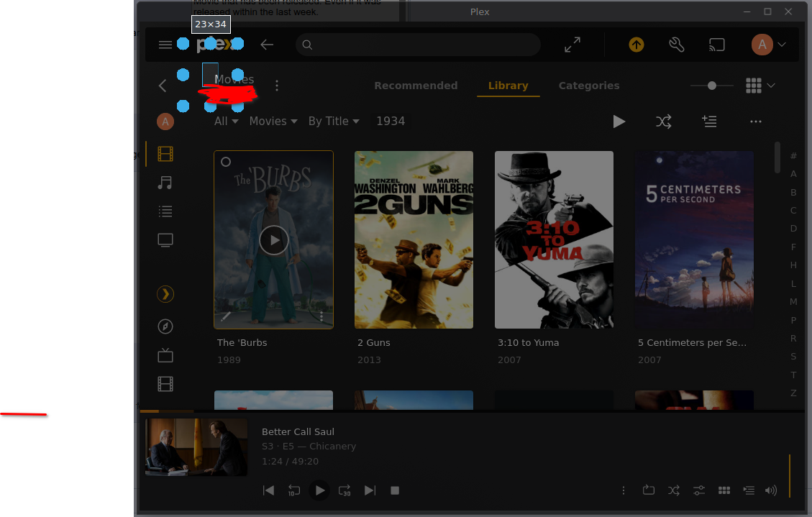Open the 3:10 to Yuma poster
The image size is (812, 517).
pyautogui.click(x=554, y=239)
